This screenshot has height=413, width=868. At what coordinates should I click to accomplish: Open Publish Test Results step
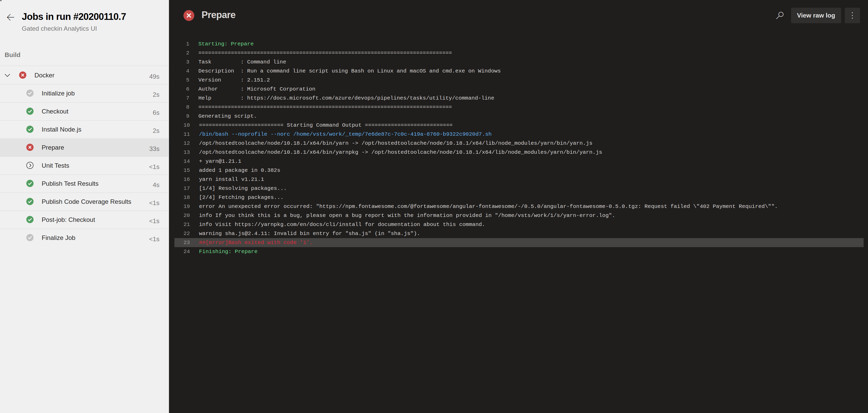70,184
